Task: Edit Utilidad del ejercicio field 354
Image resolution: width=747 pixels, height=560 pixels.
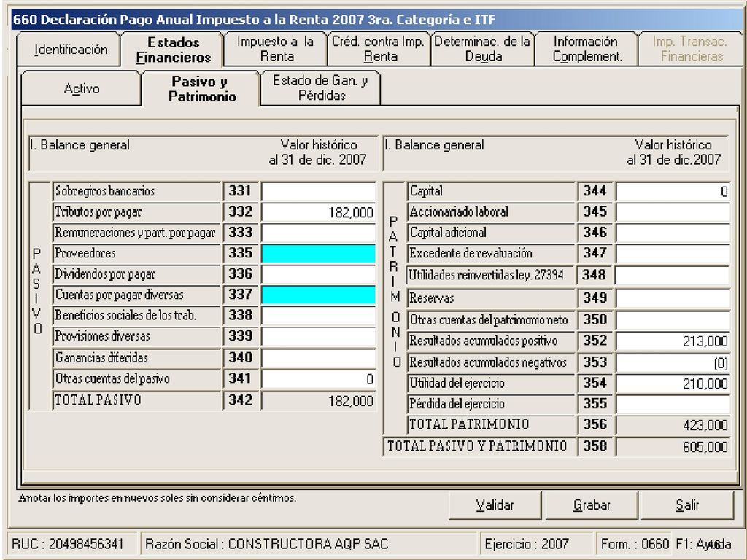Action: [x=673, y=384]
